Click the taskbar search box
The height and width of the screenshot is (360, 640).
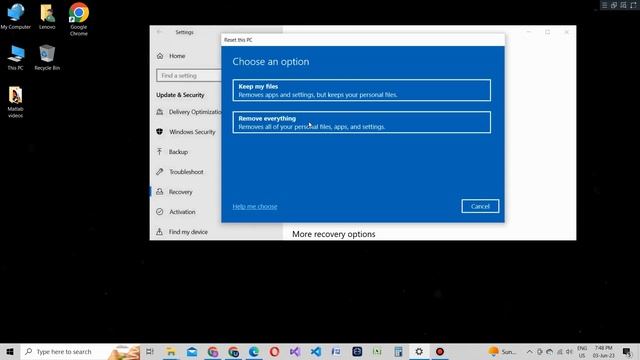coord(80,351)
